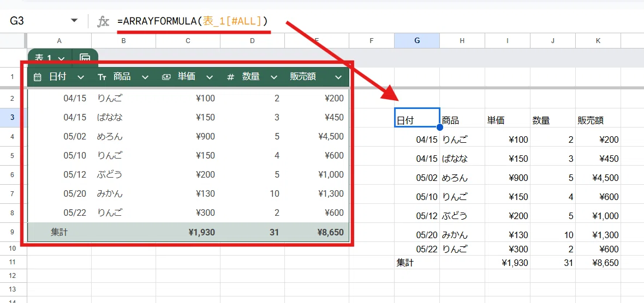Image resolution: width=644 pixels, height=303 pixels.
Task: Click cell J3 containing 数量
Action: click(x=553, y=118)
